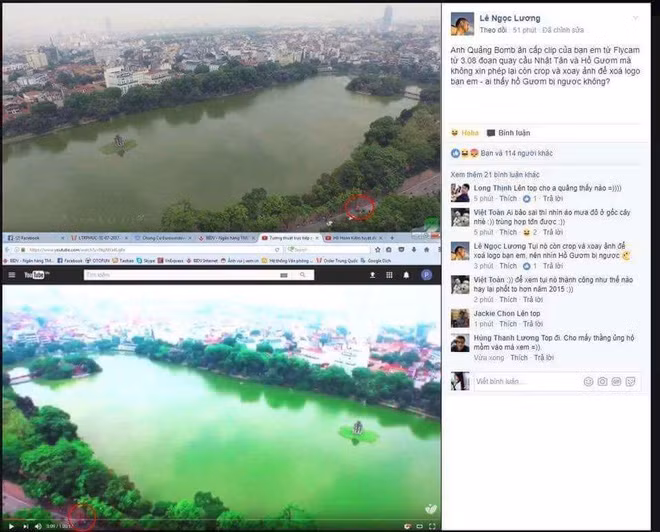The width and height of the screenshot is (660, 532).
Task: Add a GIF to the comment
Action: tap(617, 381)
